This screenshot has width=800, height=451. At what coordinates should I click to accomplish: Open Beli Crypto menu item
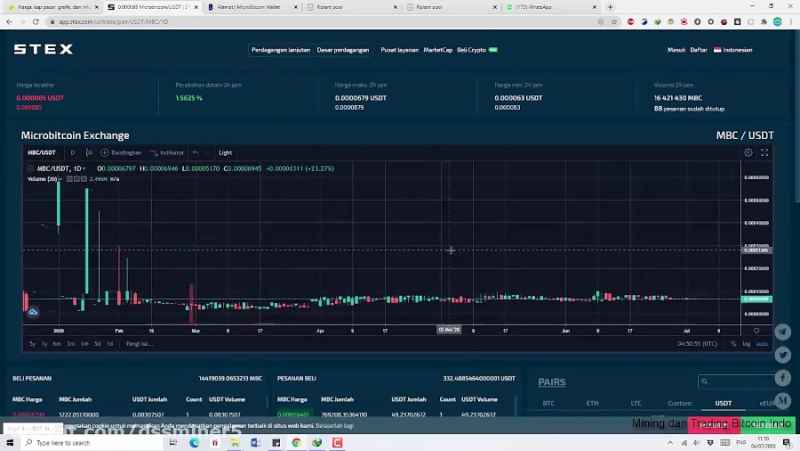pos(471,50)
